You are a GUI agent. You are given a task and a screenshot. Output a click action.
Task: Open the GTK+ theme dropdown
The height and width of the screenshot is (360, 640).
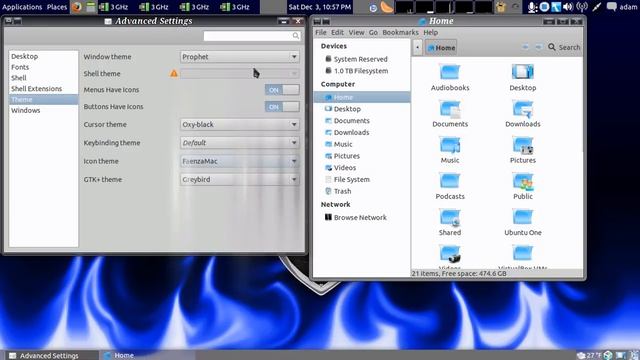coord(240,180)
